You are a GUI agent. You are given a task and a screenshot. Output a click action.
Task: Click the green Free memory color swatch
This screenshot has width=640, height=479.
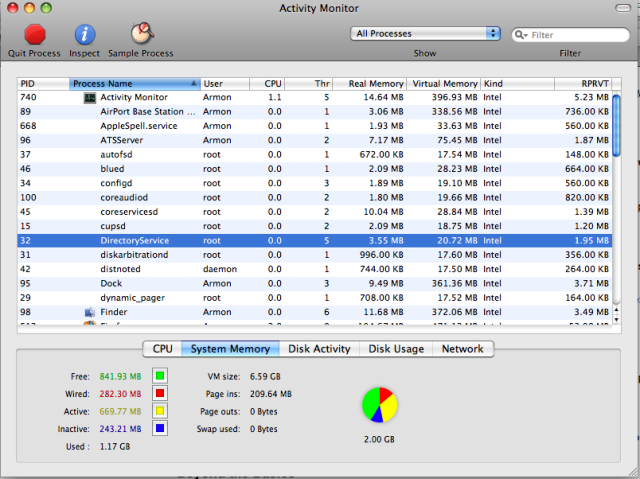(160, 376)
